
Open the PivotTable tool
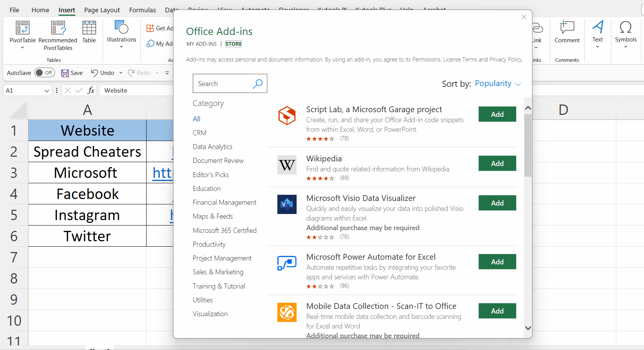22,35
